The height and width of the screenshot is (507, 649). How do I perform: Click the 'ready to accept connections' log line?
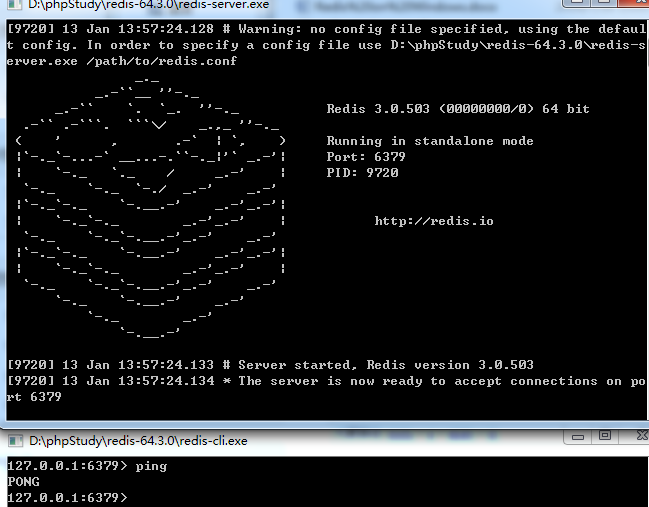pos(326,389)
